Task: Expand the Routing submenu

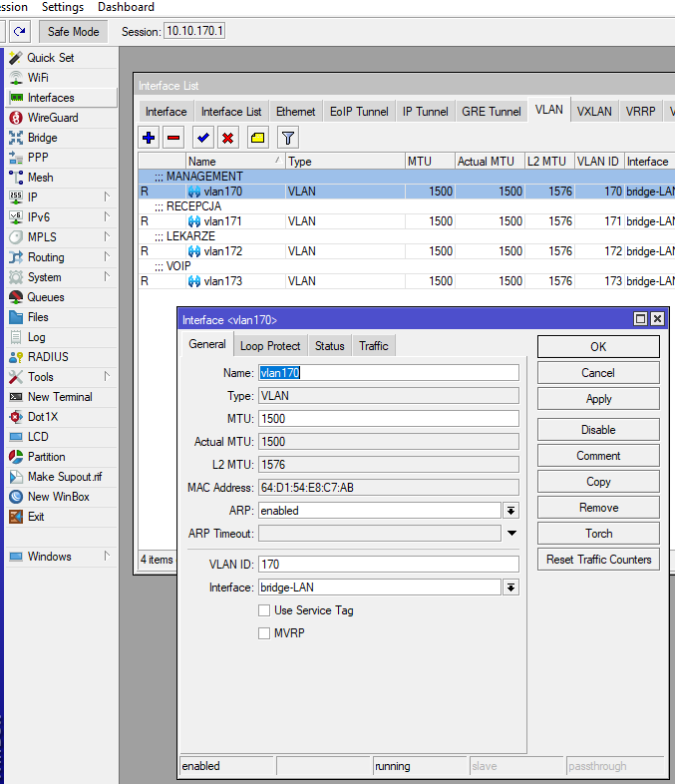Action: (x=107, y=257)
